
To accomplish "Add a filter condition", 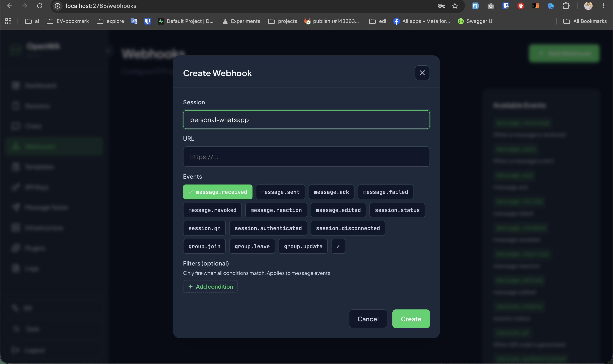I will 210,287.
